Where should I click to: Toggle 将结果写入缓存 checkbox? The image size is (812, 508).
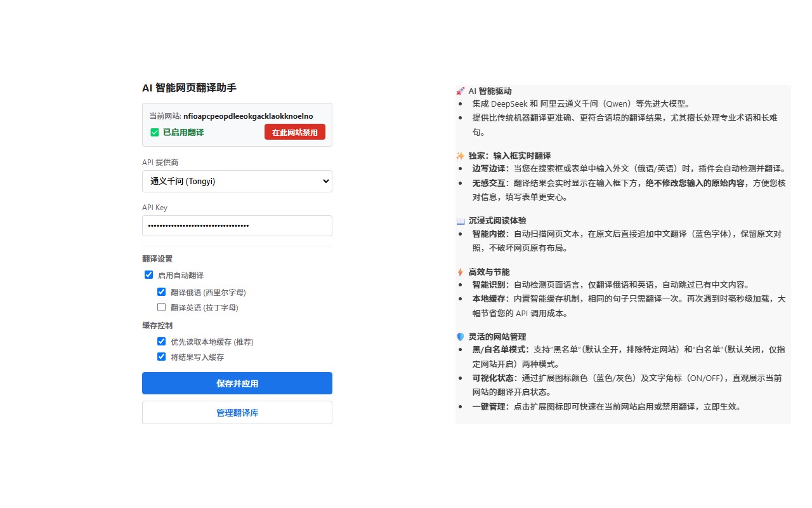(162, 357)
